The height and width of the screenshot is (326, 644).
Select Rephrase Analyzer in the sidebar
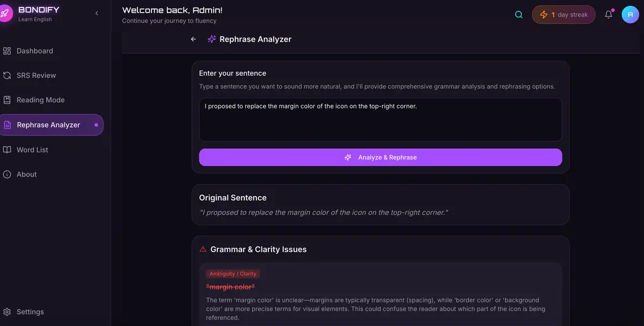point(48,125)
